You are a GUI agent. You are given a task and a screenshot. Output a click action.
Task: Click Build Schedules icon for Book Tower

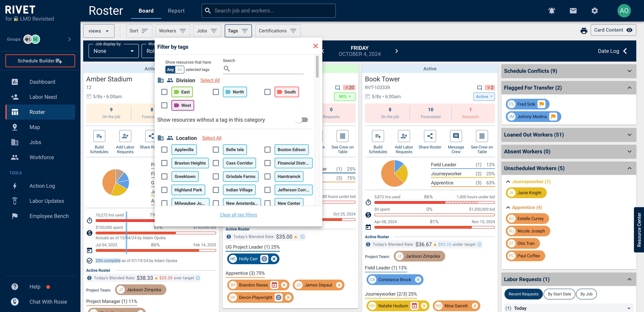pos(378,136)
